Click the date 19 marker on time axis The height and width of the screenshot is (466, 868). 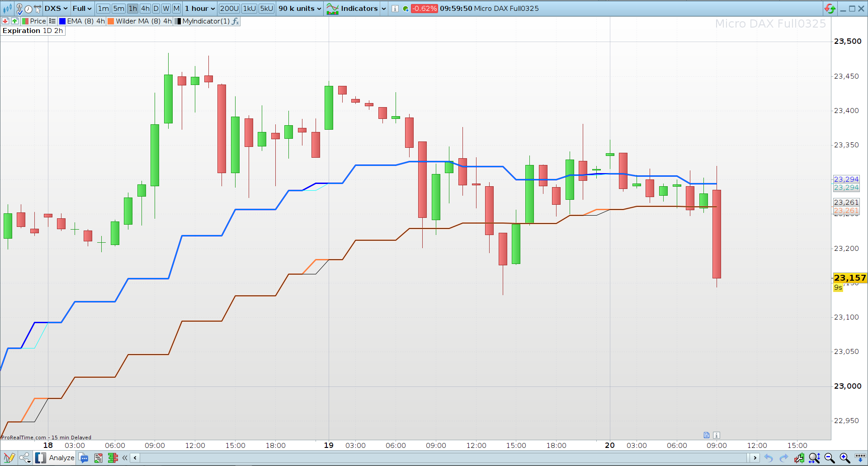click(x=329, y=446)
